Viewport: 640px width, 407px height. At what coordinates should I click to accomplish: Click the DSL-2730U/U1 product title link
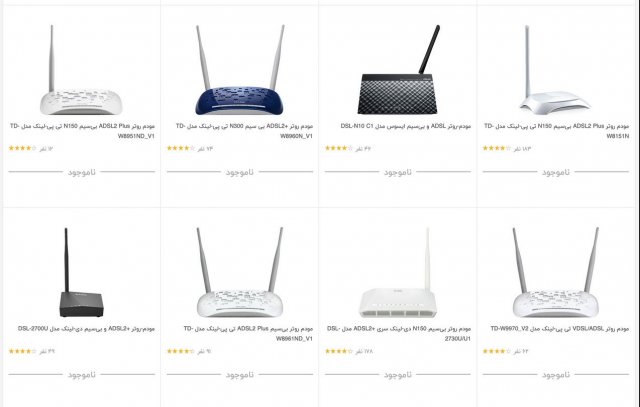pos(399,334)
